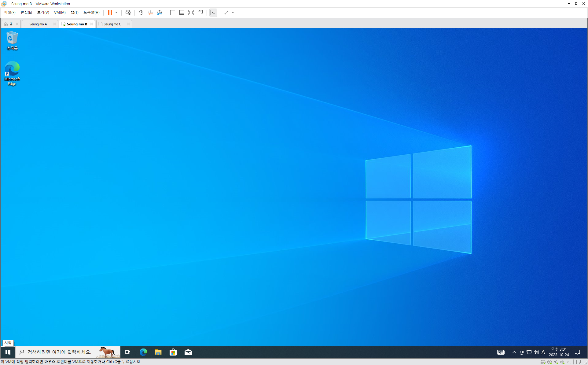Image resolution: width=588 pixels, height=365 pixels.
Task: Switch to the Seung mo C tab
Action: click(x=112, y=24)
